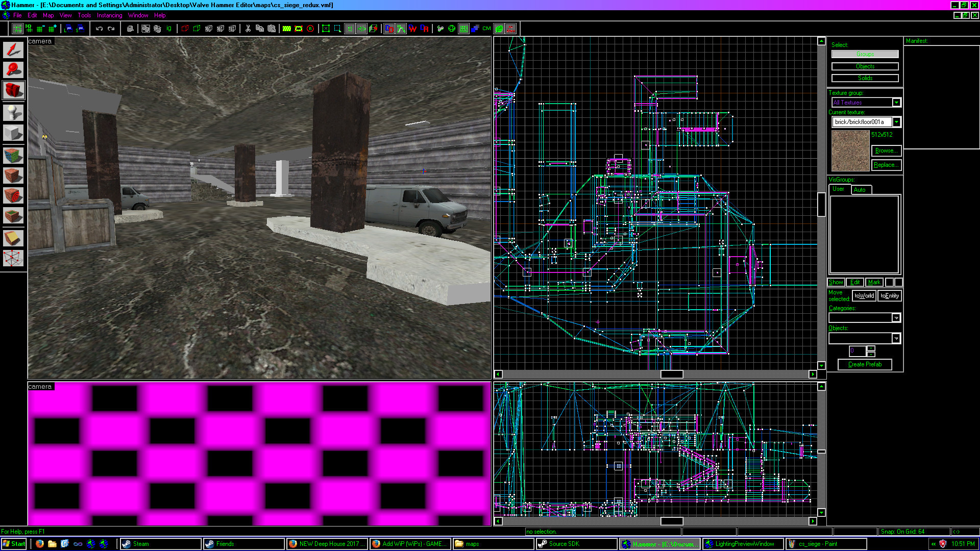Click the Replace texture button
Image resolution: width=980 pixels, height=551 pixels.
[x=887, y=165]
